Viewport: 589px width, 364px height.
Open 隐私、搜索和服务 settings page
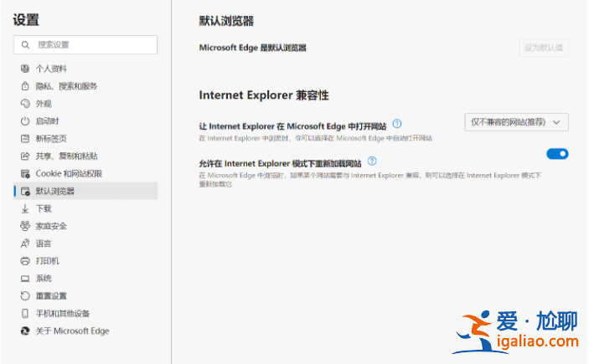(x=85, y=86)
